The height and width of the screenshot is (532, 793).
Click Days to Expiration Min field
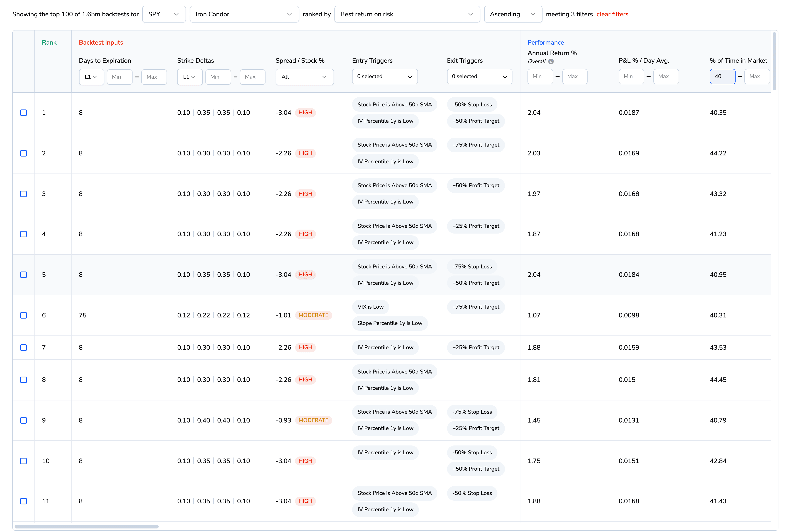tap(120, 77)
